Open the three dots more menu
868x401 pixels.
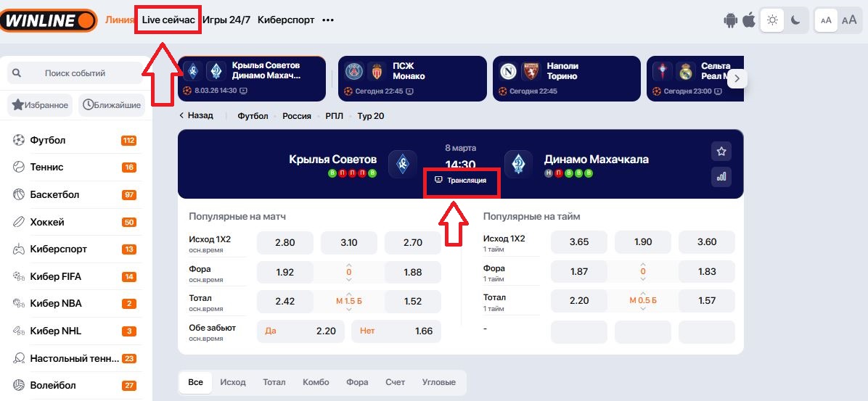coord(328,20)
